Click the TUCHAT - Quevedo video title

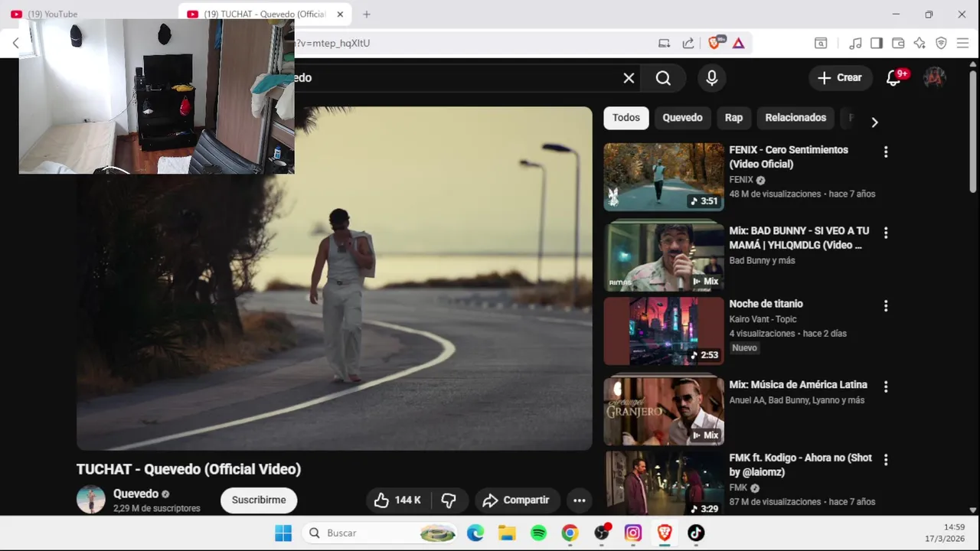coord(188,469)
